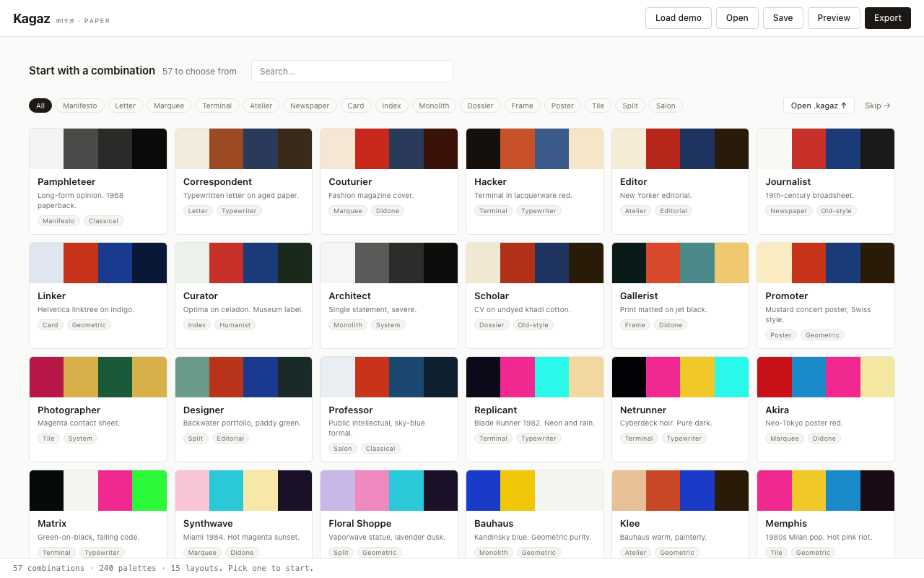Viewport: 924px width, 578px height.
Task: Show only Salon layout combinations
Action: pyautogui.click(x=666, y=105)
